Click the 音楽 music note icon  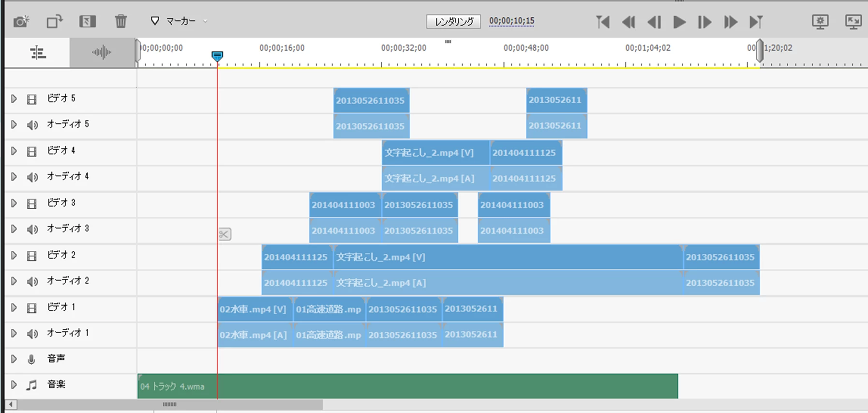click(31, 385)
